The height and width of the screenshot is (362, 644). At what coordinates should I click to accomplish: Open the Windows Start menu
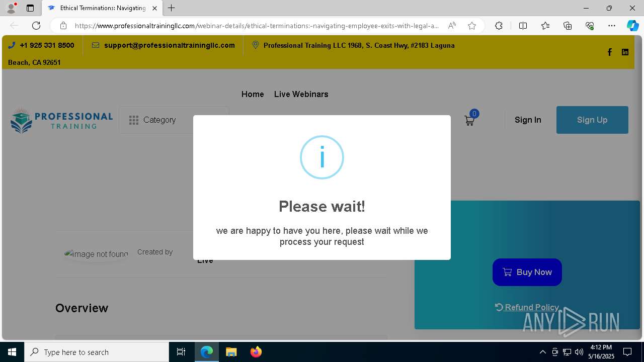(12, 352)
